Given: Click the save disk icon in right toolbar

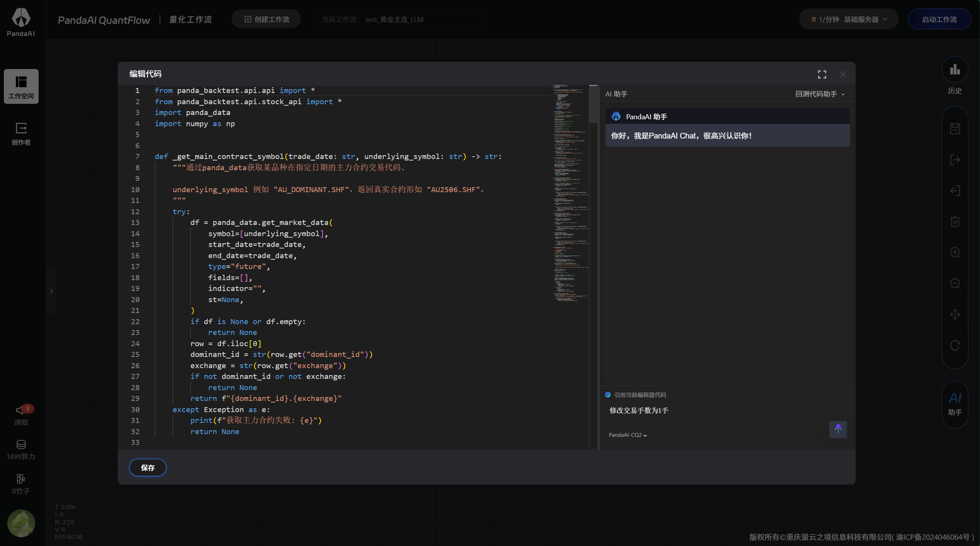Looking at the screenshot, I should [955, 129].
